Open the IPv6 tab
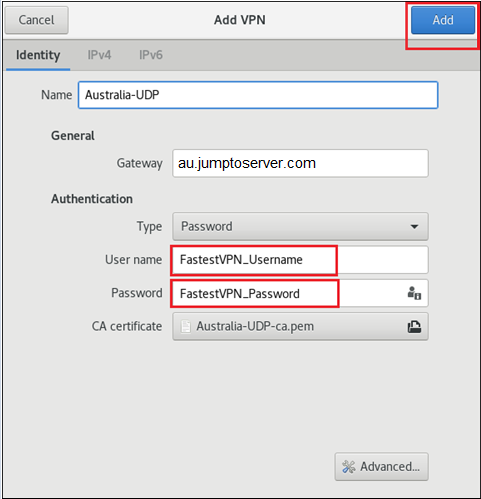The height and width of the screenshot is (499, 481). tap(151, 55)
